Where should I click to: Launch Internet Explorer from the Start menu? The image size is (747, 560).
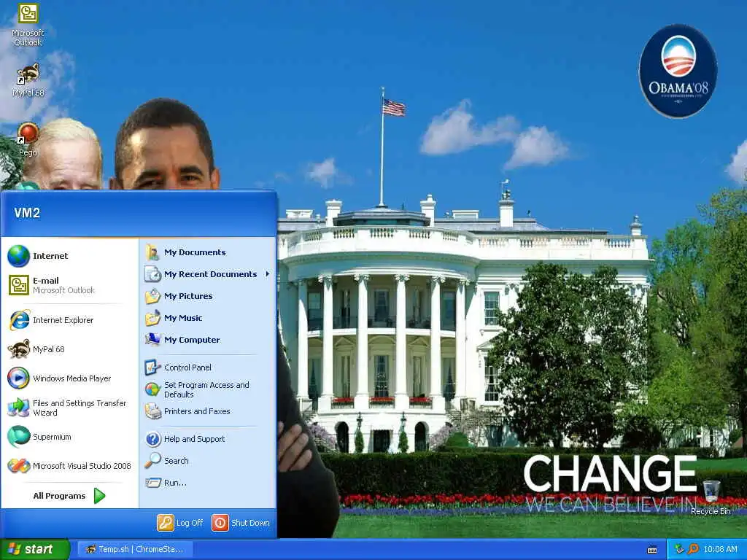click(x=69, y=320)
